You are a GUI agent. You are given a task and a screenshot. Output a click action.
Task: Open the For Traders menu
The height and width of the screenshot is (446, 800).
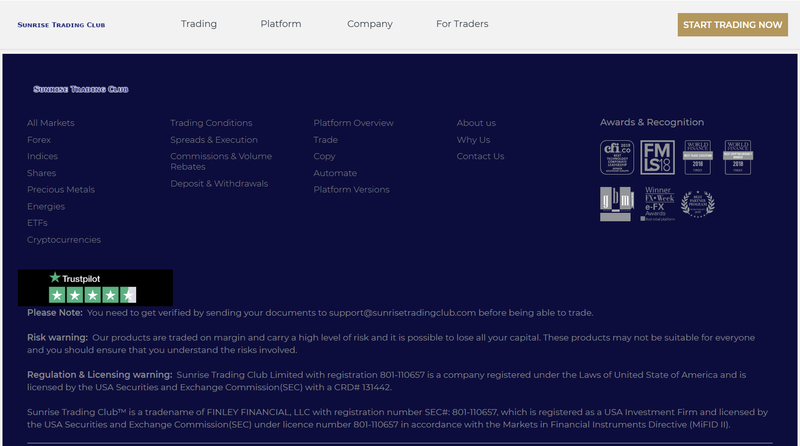462,24
